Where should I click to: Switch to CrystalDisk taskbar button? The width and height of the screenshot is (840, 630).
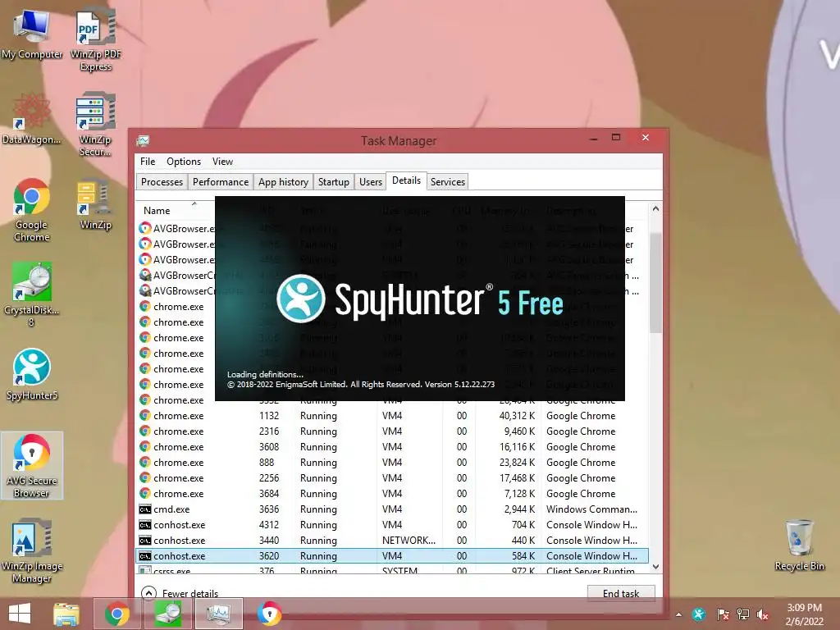[x=167, y=614]
